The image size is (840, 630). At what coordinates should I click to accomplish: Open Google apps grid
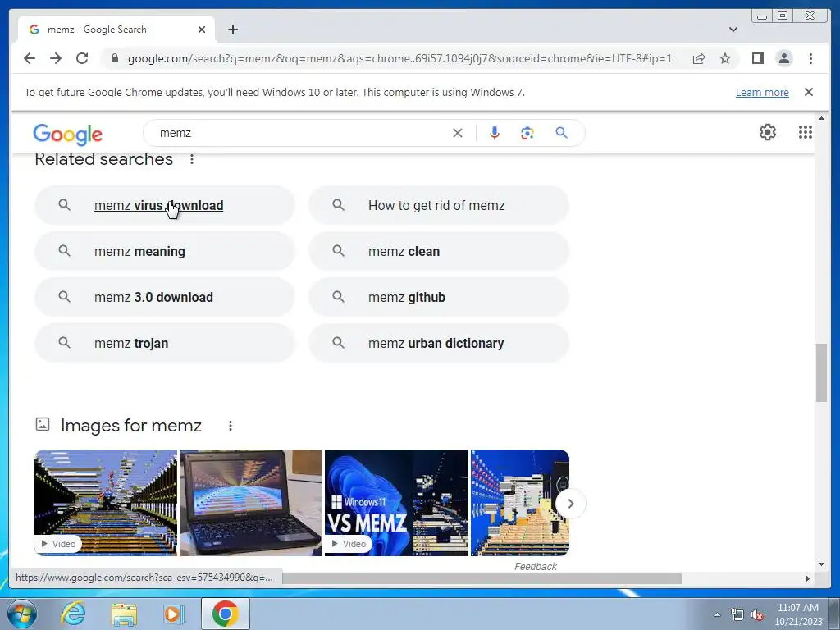(x=805, y=132)
